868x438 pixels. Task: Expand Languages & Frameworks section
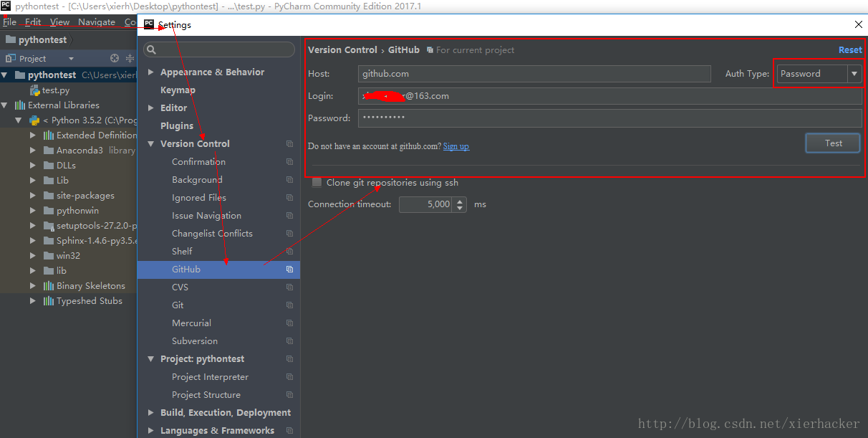tap(150, 431)
